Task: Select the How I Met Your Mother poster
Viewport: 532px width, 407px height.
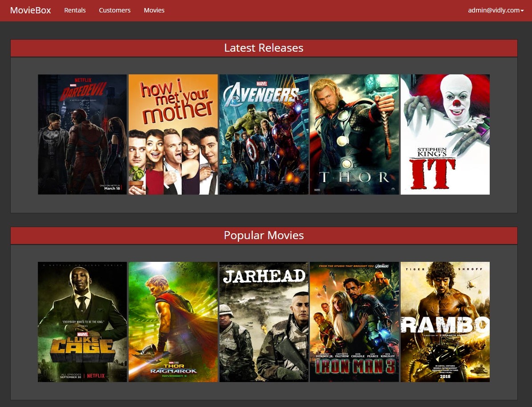Action: (173, 134)
